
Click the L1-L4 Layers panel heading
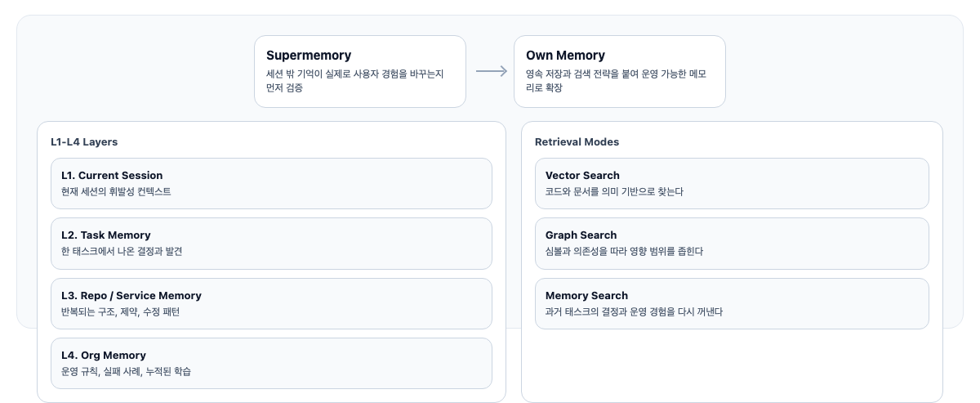[84, 141]
